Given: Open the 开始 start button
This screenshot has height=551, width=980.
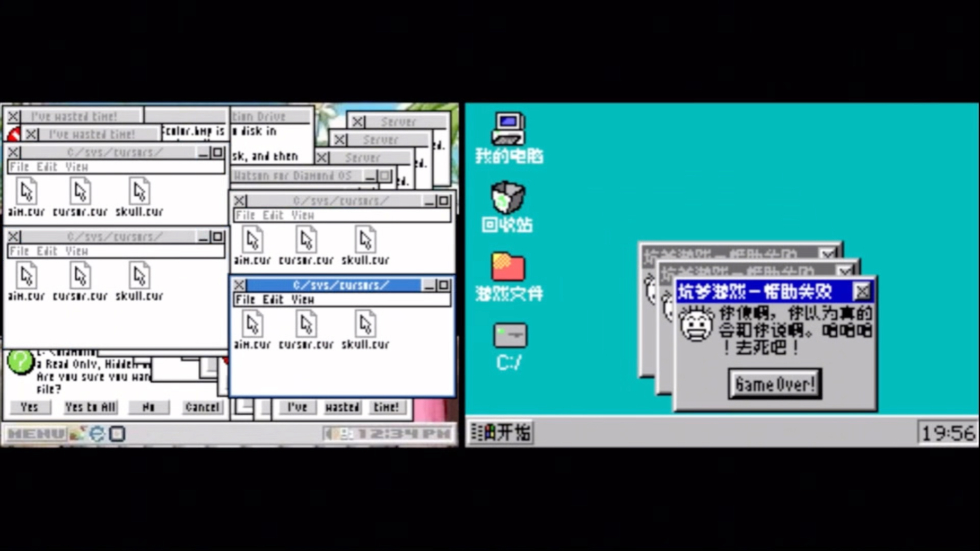Looking at the screenshot, I should [x=501, y=432].
